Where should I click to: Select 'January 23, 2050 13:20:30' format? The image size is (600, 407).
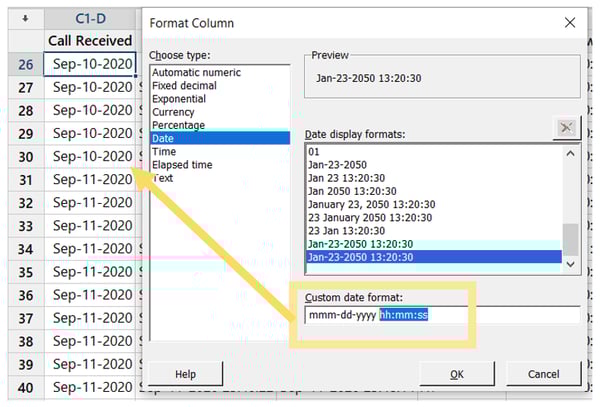371,205
